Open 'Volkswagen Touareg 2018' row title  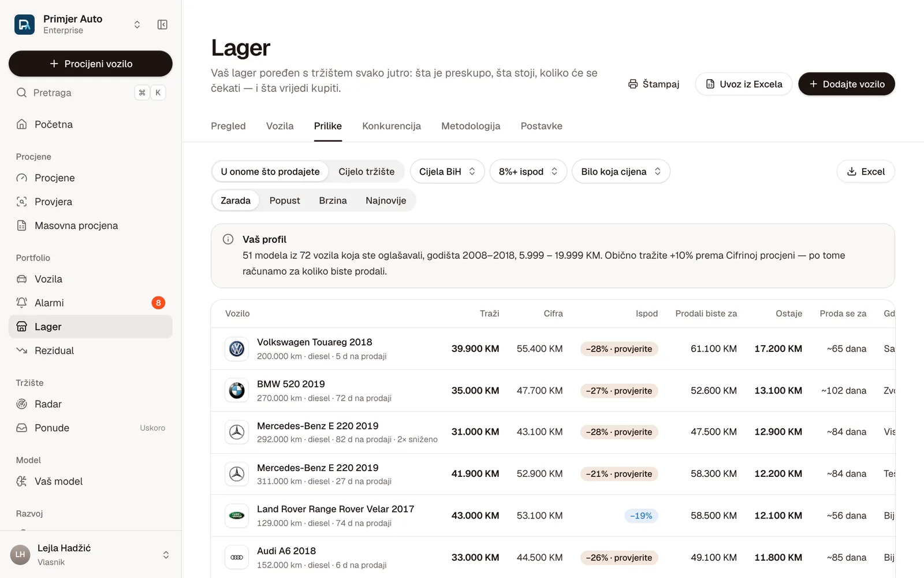coord(315,342)
